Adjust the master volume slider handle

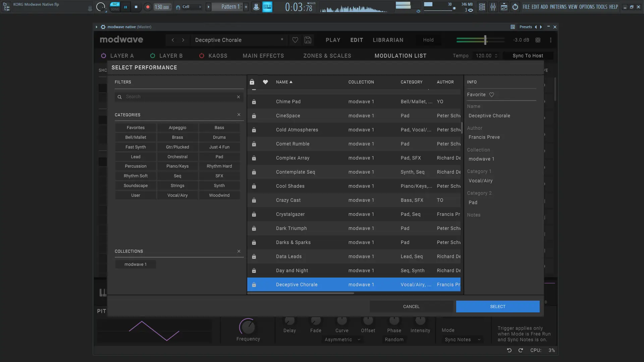485,40
